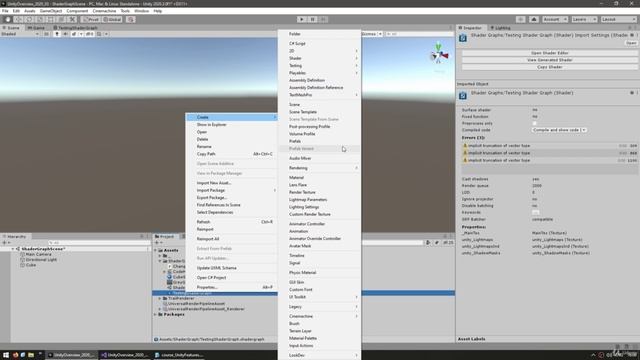
Task: Open the Windows Start button
Action: click(6, 355)
